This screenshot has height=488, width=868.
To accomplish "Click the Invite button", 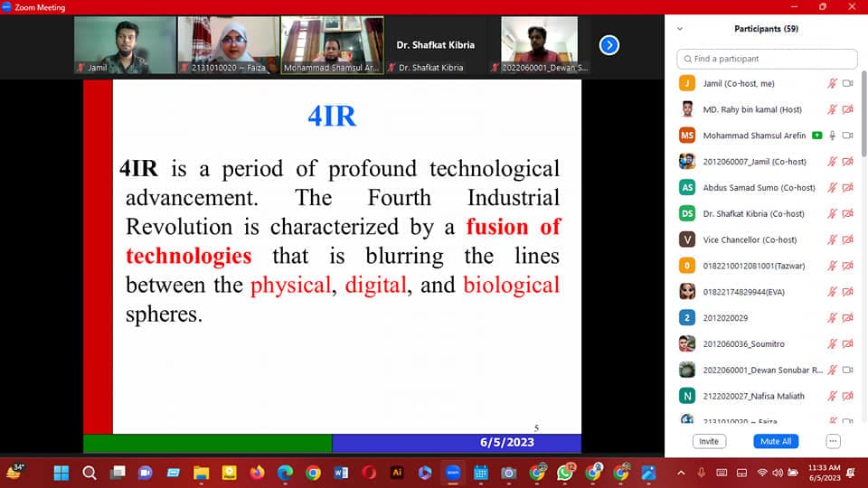I will (709, 441).
